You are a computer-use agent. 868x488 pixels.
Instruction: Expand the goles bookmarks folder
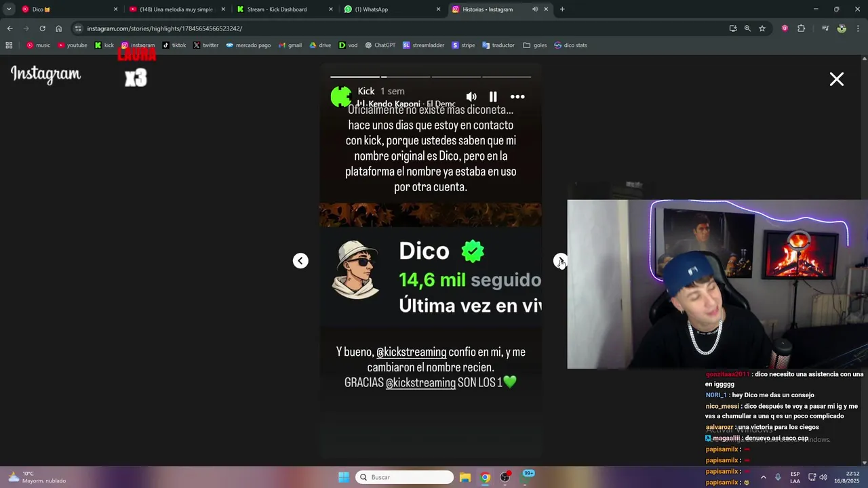[x=536, y=45]
